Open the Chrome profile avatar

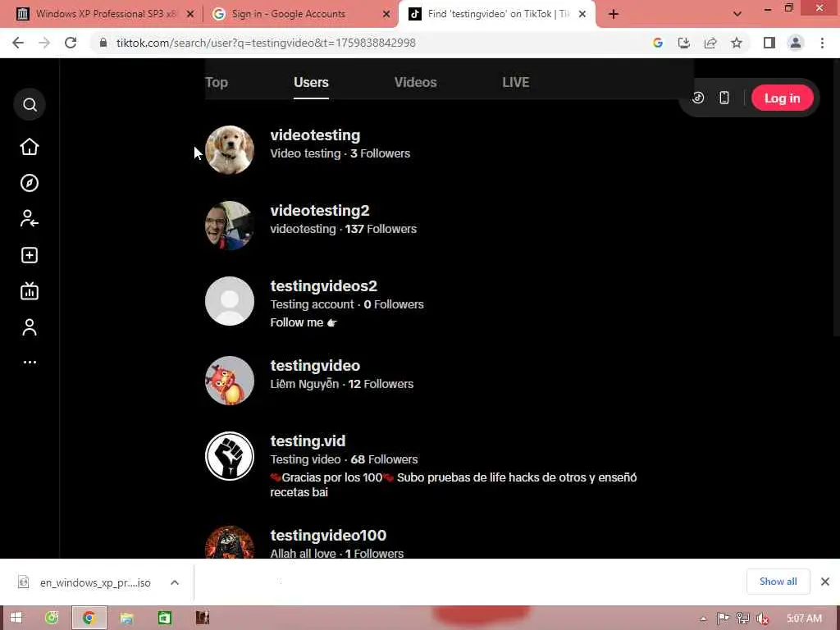(796, 43)
